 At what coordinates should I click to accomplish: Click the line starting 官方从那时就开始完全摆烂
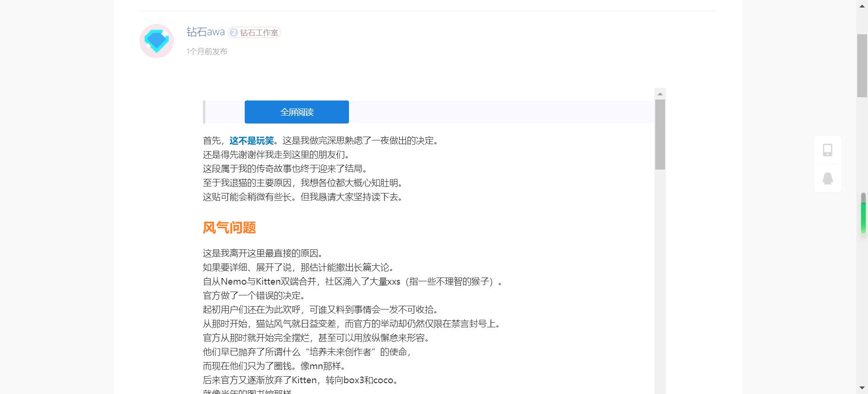[317, 338]
